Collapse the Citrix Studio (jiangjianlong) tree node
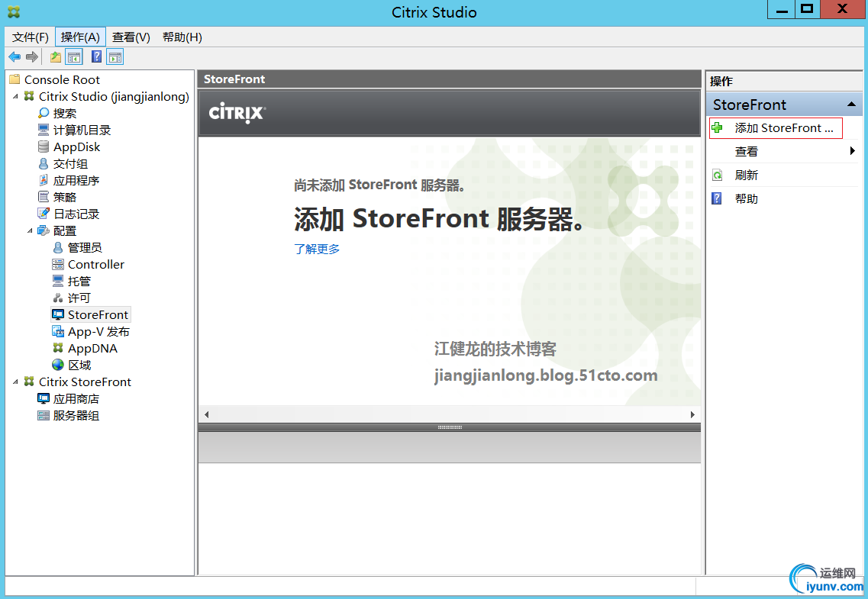Viewport: 868px width, 599px height. pos(15,96)
